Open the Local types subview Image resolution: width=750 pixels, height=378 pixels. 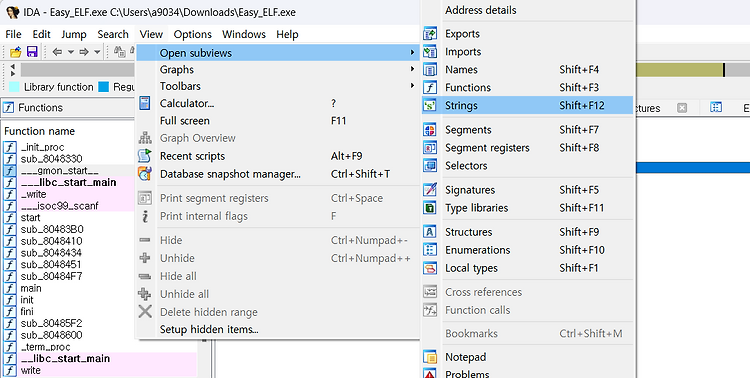[527, 268]
